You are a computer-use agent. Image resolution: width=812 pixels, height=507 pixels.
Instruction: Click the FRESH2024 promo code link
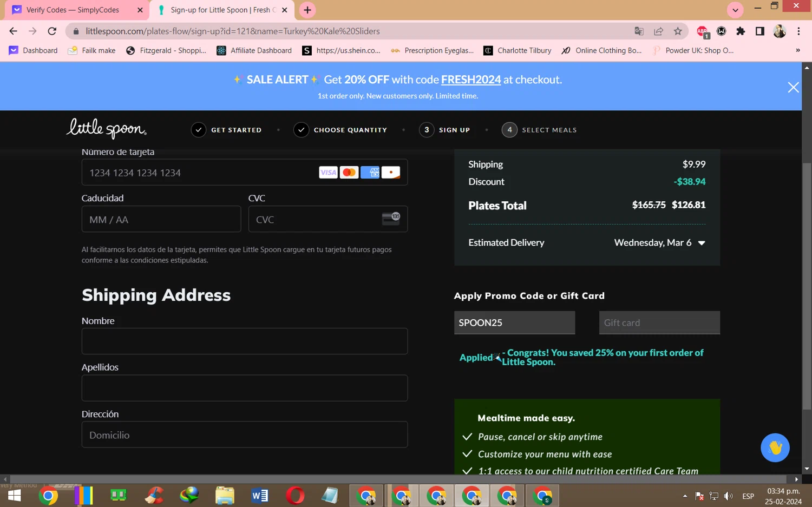point(471,80)
